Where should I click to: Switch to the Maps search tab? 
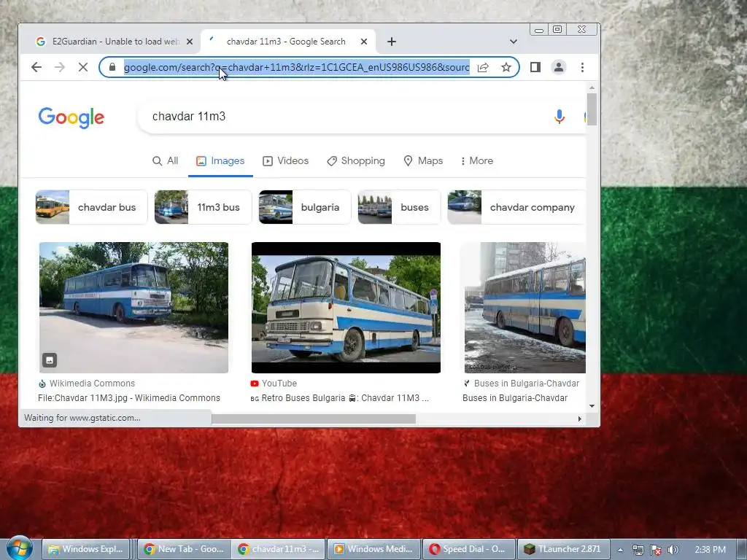coord(423,161)
